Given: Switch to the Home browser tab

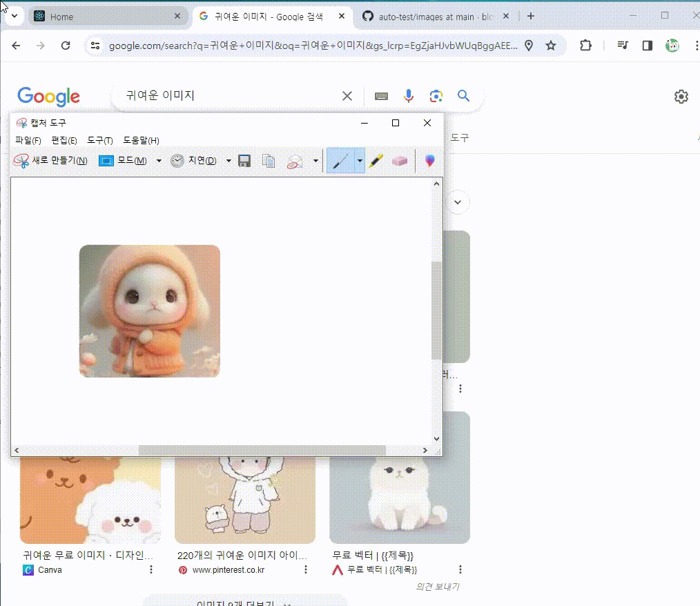Looking at the screenshot, I should [107, 17].
